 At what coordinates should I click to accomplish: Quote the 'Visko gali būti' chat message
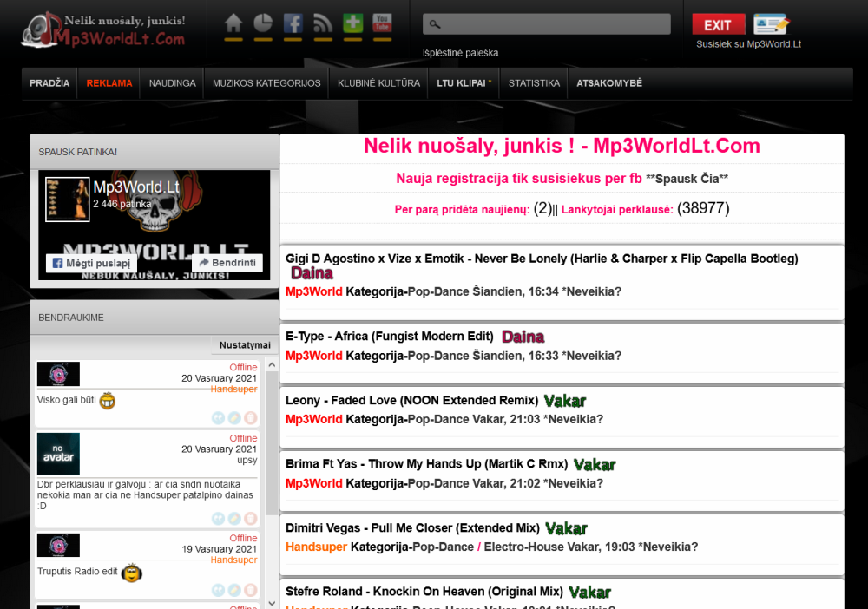click(x=218, y=418)
